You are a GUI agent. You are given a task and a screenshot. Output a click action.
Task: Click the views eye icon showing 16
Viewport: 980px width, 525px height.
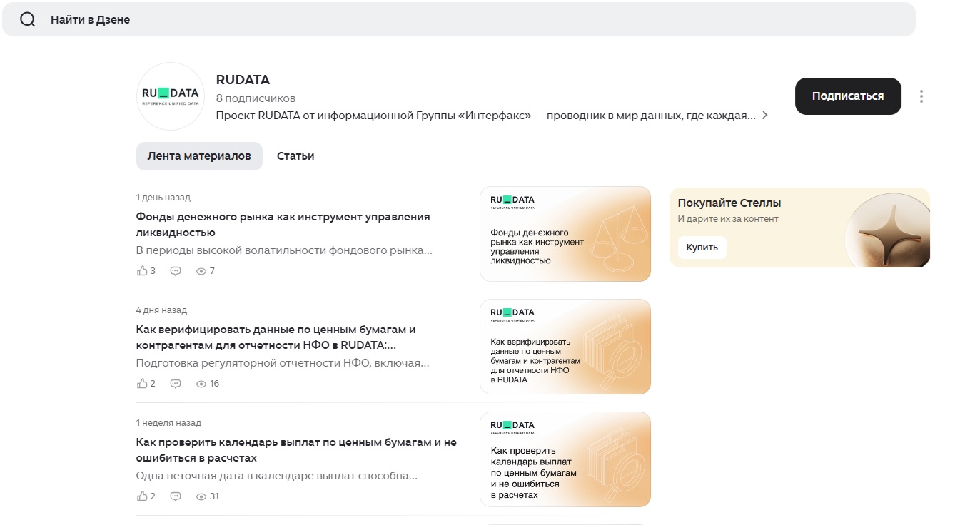click(201, 384)
